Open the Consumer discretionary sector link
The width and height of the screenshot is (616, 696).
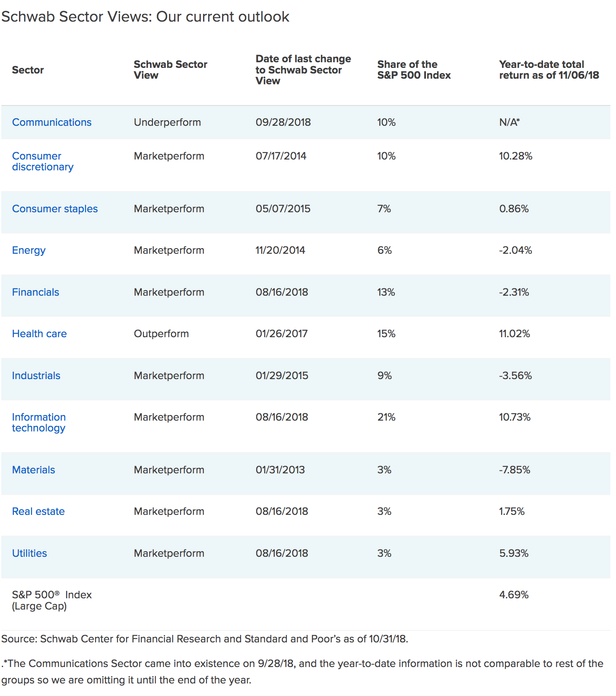42,161
